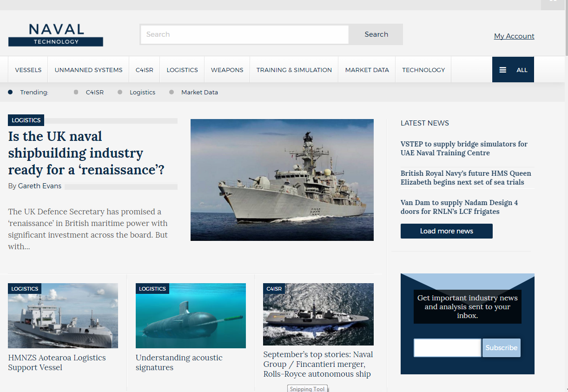Click trending topic C4ISR
Viewport: 568px width, 392px height.
[x=94, y=93]
